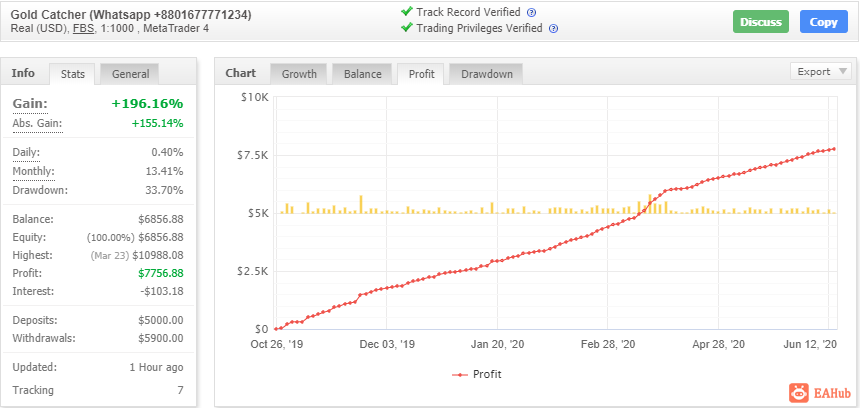This screenshot has height=408, width=860.
Task: Click the Trading Privileges Verified checkmark
Action: (x=406, y=27)
